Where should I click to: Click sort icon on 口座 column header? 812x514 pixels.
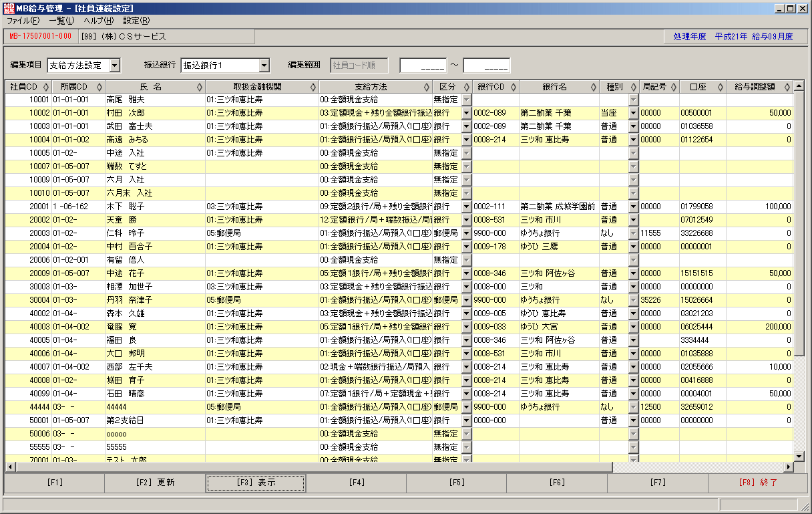721,87
